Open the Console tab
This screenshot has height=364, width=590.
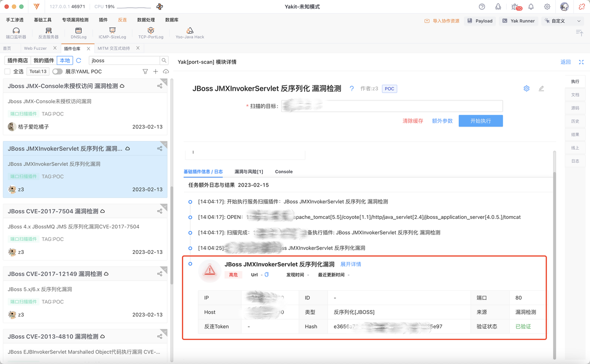tap(284, 172)
